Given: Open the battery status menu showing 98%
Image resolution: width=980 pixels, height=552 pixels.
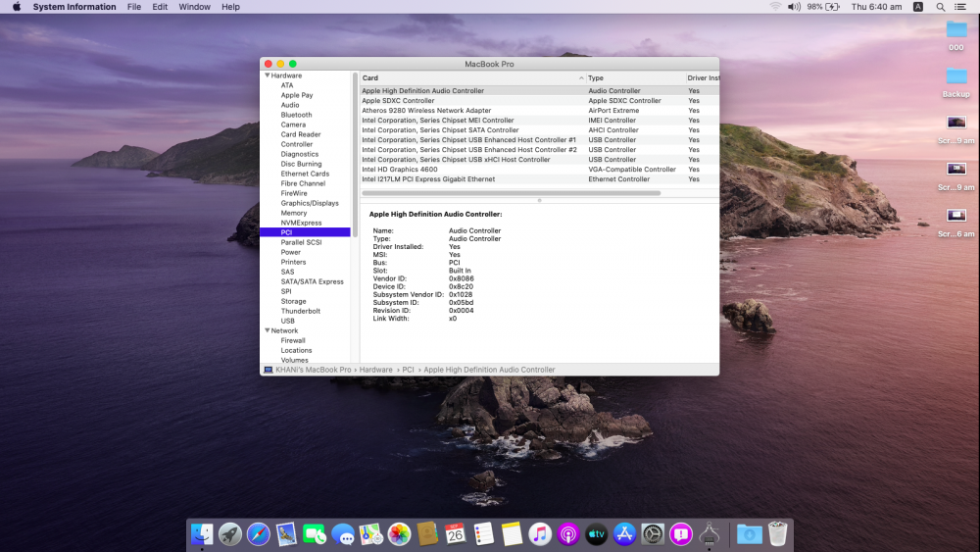Looking at the screenshot, I should 823,7.
